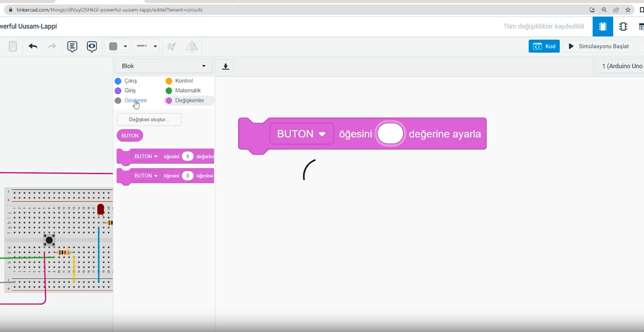Viewport: 644px width, 332px height.
Task: Switch to circuit view icon
Action: pyautogui.click(x=602, y=27)
